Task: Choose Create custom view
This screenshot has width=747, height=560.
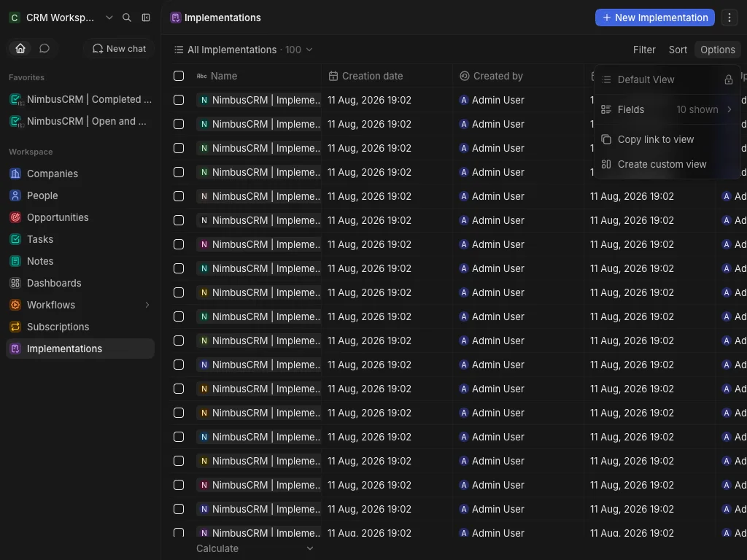Action: 667,164
